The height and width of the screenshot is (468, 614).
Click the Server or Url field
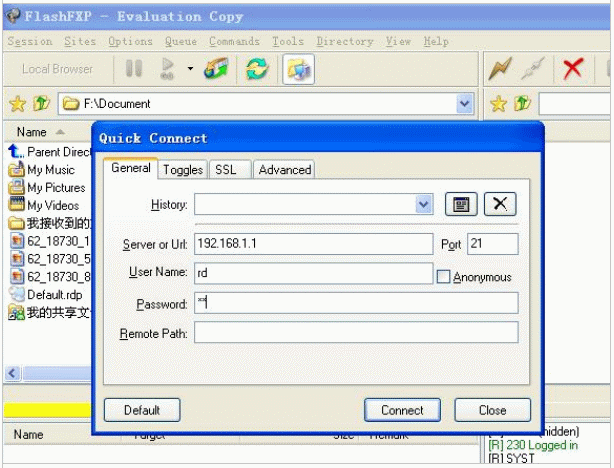tap(314, 244)
